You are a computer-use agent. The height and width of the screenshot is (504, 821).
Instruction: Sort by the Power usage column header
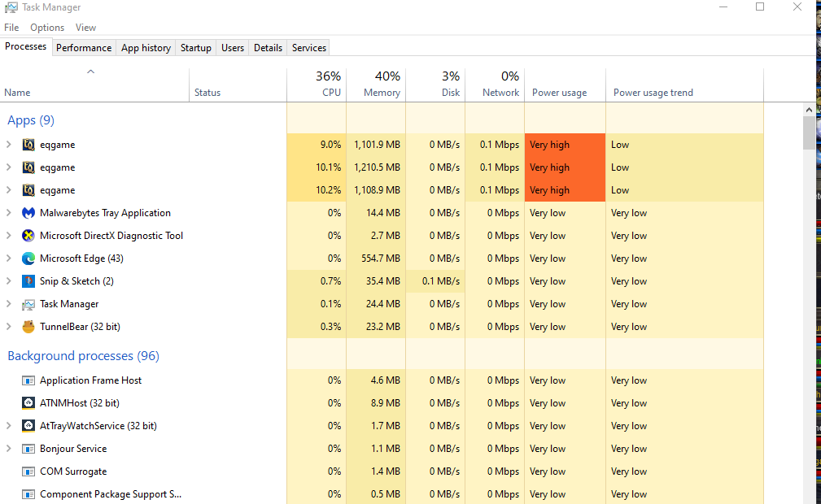pos(565,85)
